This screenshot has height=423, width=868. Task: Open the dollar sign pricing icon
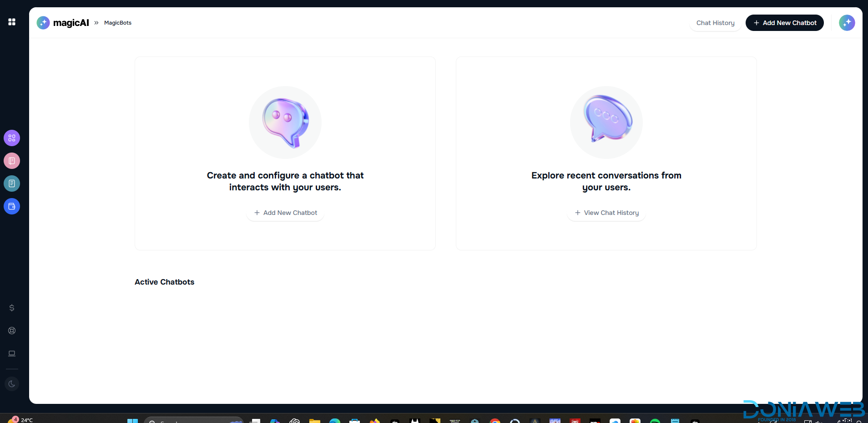click(12, 308)
